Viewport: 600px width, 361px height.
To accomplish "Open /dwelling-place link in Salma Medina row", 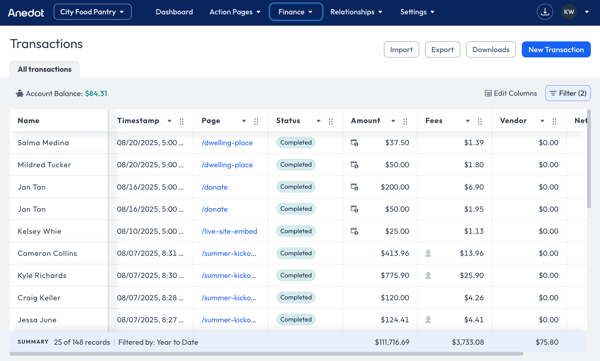I will [x=227, y=143].
